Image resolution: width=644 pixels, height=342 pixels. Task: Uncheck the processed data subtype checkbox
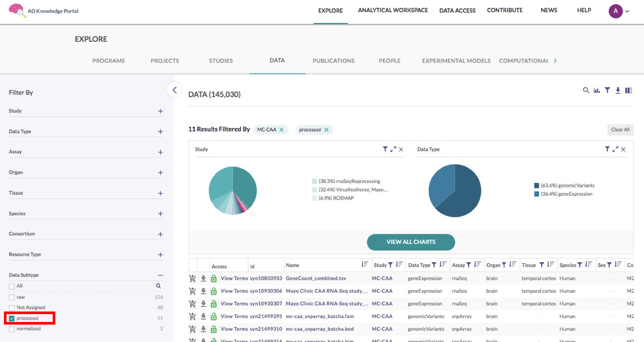[x=12, y=318]
